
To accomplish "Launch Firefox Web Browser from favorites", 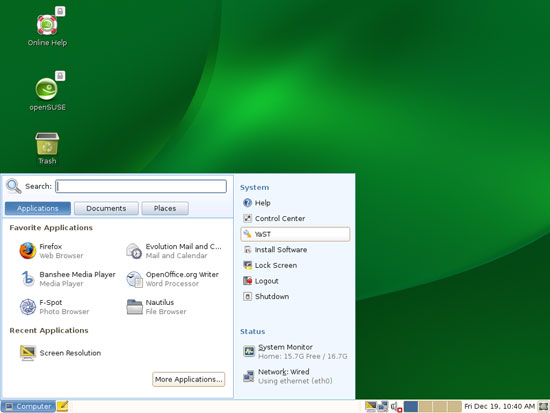I will coord(51,251).
